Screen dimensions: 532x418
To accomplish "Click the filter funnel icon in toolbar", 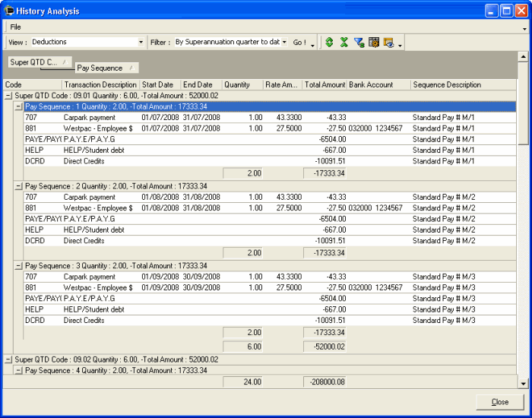I will click(359, 43).
